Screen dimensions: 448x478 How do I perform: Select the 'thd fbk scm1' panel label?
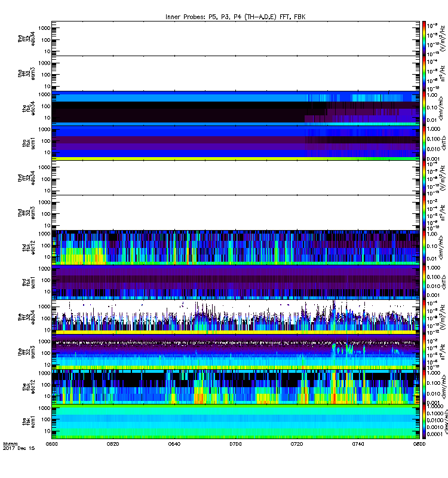point(29,282)
